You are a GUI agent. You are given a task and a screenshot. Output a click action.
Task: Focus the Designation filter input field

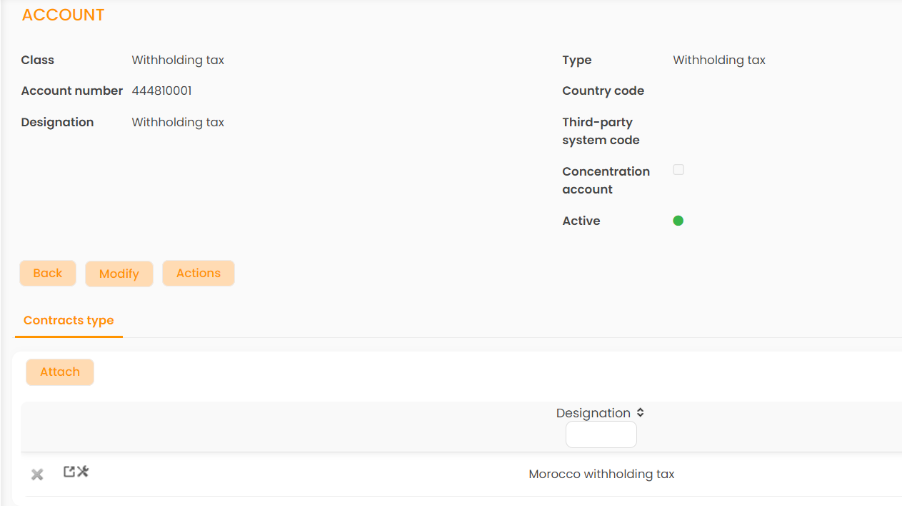pyautogui.click(x=600, y=435)
